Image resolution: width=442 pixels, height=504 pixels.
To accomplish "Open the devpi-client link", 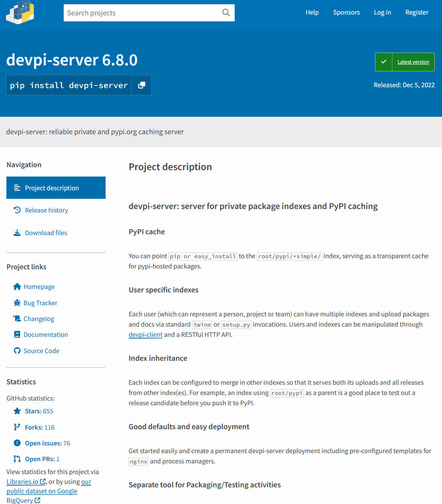I will (145, 334).
